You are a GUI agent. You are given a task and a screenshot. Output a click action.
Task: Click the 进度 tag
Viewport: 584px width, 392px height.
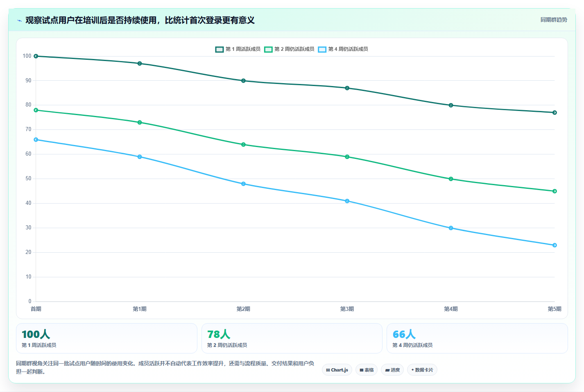click(392, 370)
